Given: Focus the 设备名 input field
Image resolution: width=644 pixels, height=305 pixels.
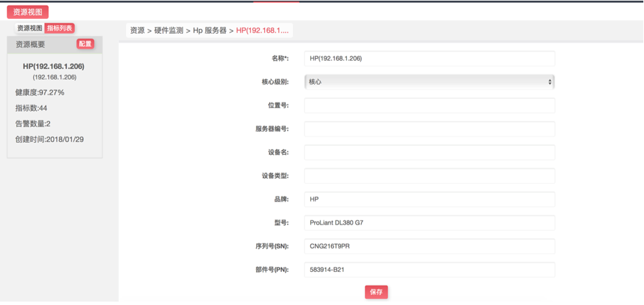Looking at the screenshot, I should point(429,152).
